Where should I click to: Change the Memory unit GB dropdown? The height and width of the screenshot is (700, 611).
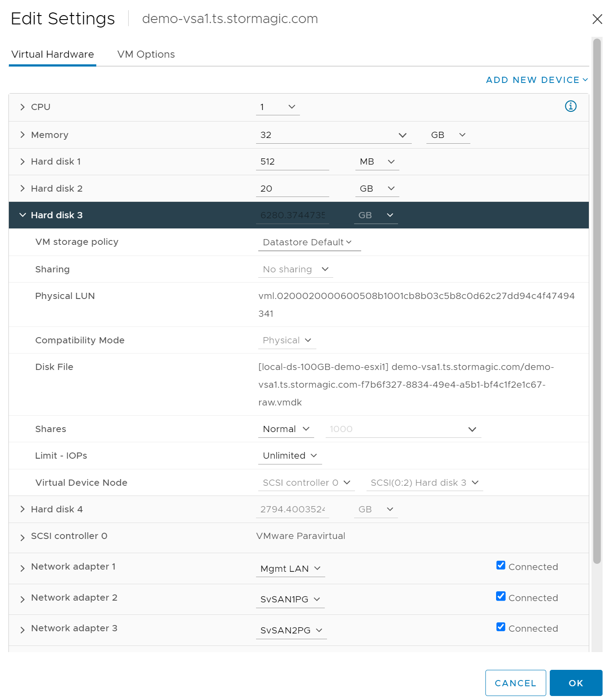pyautogui.click(x=448, y=135)
